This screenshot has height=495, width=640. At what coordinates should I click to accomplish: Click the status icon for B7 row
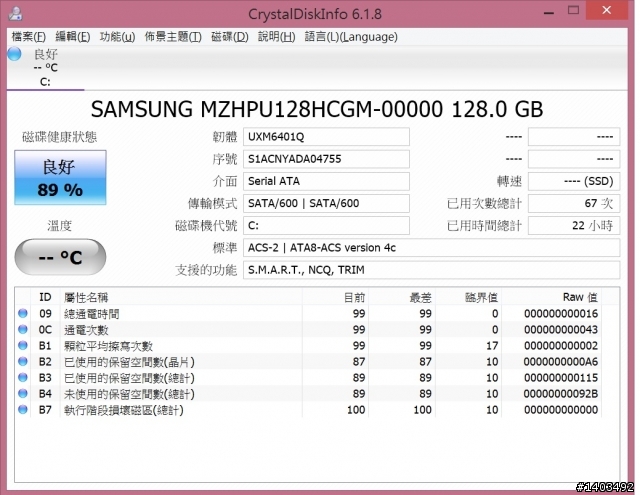(x=23, y=409)
